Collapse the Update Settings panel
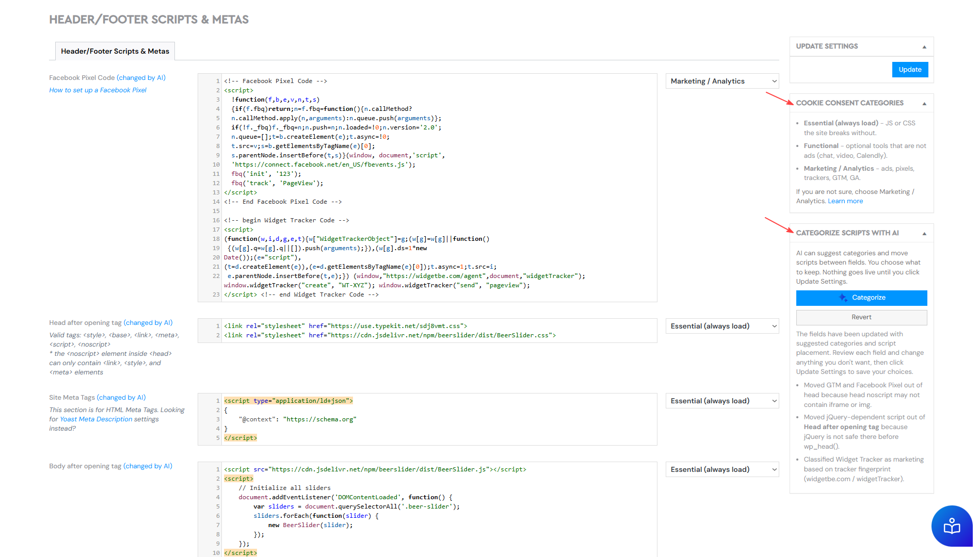The image size is (980, 557). click(924, 46)
